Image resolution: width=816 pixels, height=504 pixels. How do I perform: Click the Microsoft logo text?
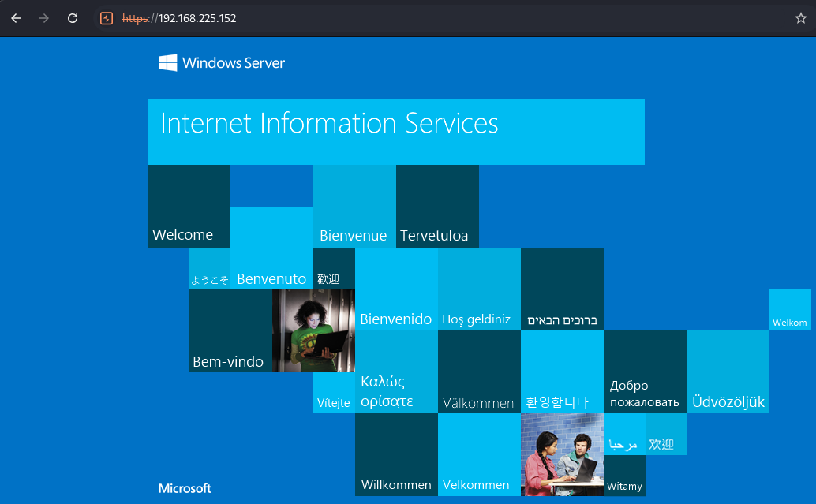pyautogui.click(x=185, y=488)
